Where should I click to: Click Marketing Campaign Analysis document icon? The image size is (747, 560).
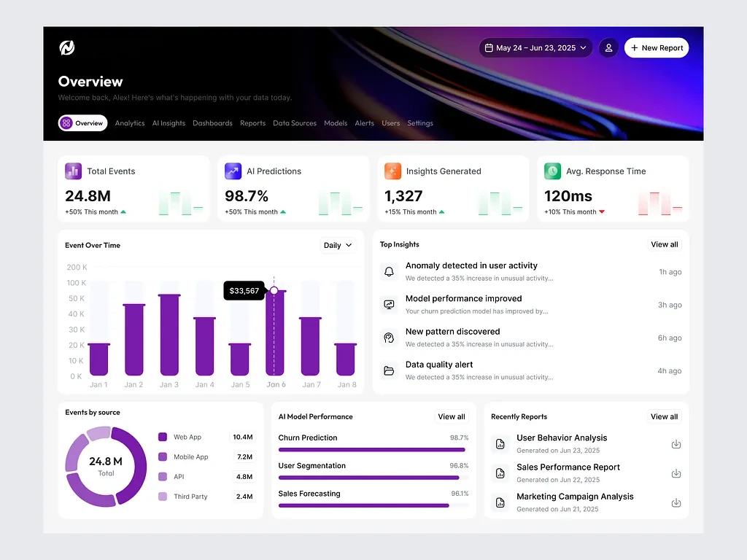point(500,502)
